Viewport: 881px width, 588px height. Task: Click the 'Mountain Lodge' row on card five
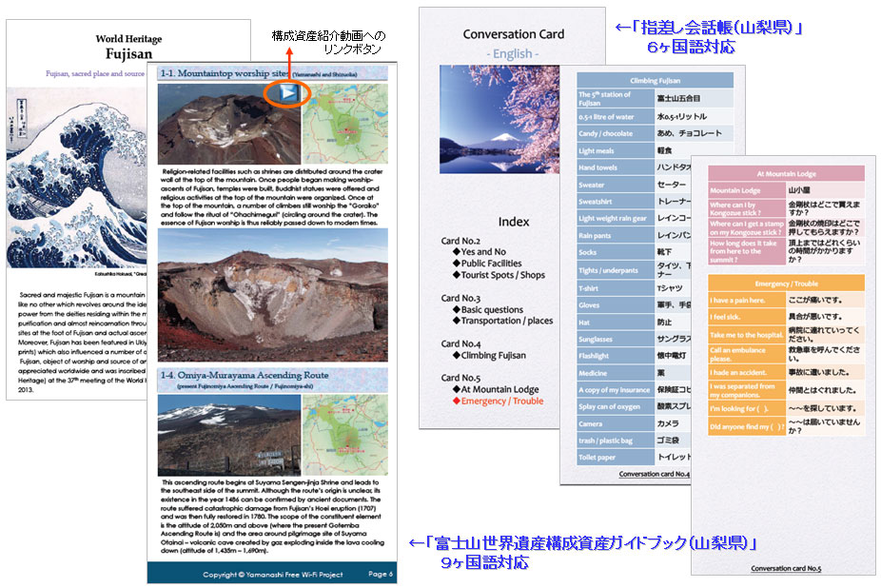click(x=786, y=190)
